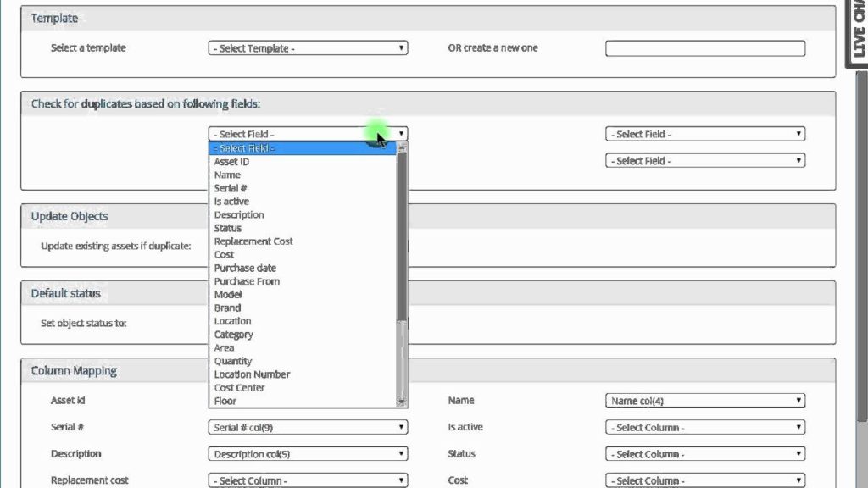
Task: Click the create new template text field
Action: coord(704,48)
